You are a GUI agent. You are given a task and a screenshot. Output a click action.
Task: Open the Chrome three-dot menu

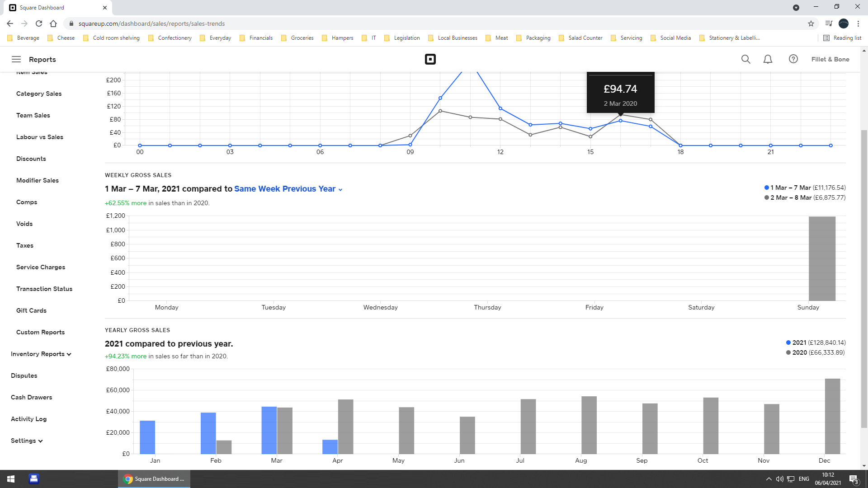pos(858,23)
